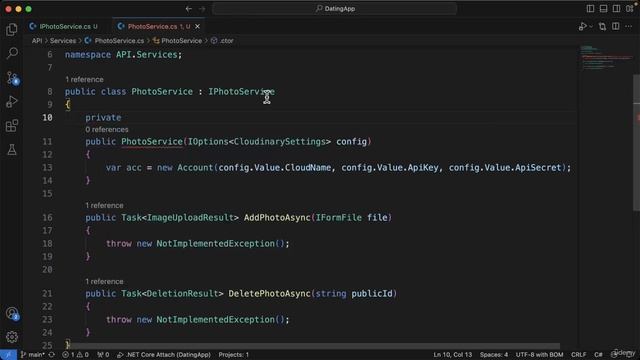The width and height of the screenshot is (640, 360).
Task: Click the IPhotoService interface name on line 8
Action: pyautogui.click(x=241, y=91)
